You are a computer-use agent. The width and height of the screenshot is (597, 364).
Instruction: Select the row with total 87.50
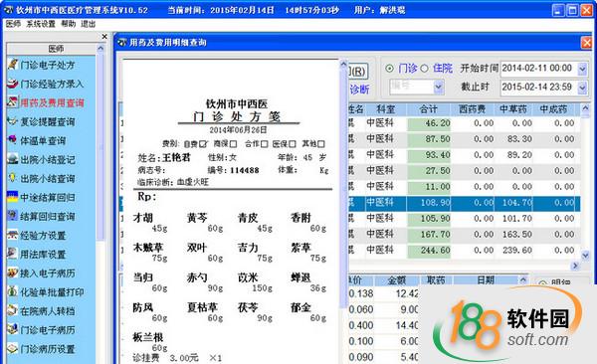[x=464, y=139]
